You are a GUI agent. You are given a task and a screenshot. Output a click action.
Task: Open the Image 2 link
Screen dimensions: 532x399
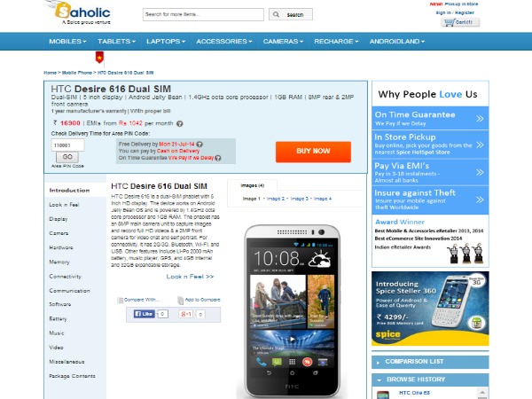(276, 199)
